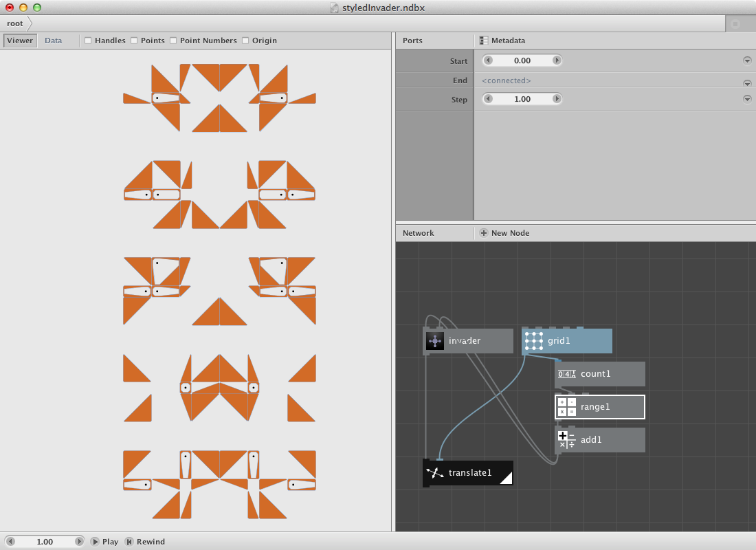Screen dimensions: 756x550
Task: Decrease the Step value
Action: (489, 99)
